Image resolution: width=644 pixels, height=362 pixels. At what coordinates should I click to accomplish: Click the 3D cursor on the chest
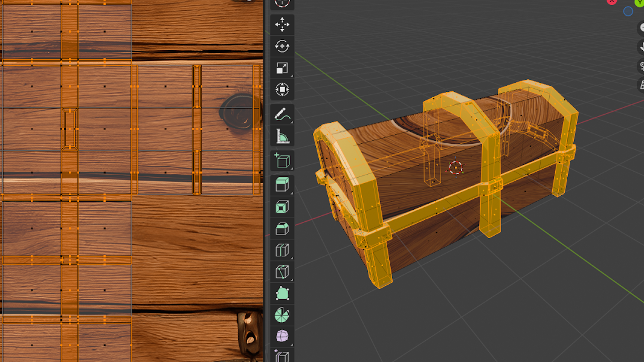pos(456,167)
